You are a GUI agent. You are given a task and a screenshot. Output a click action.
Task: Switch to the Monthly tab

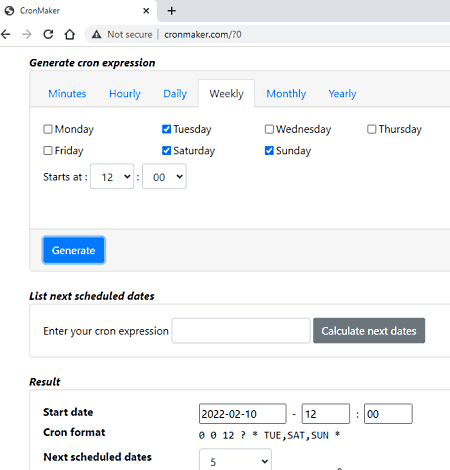(286, 94)
